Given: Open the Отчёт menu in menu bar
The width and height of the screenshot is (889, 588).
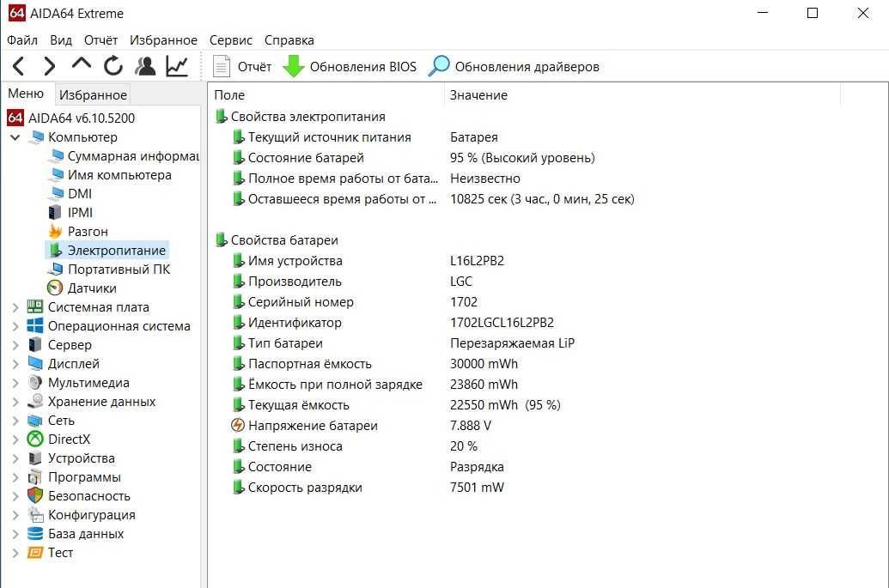Looking at the screenshot, I should (100, 40).
